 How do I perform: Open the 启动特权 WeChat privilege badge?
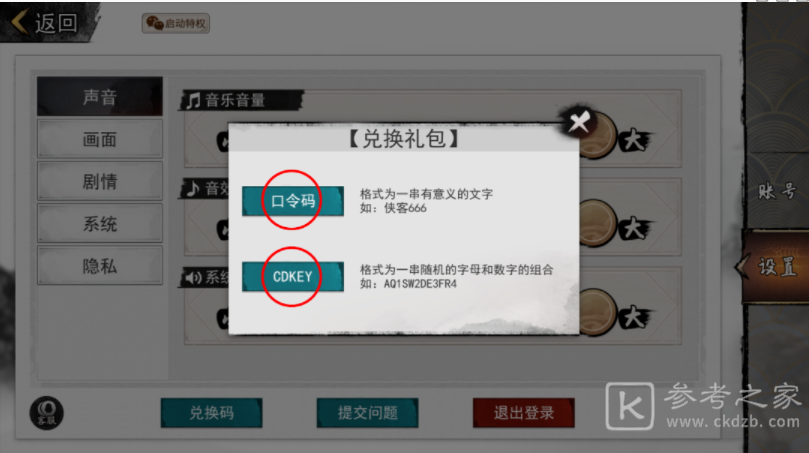click(x=176, y=23)
